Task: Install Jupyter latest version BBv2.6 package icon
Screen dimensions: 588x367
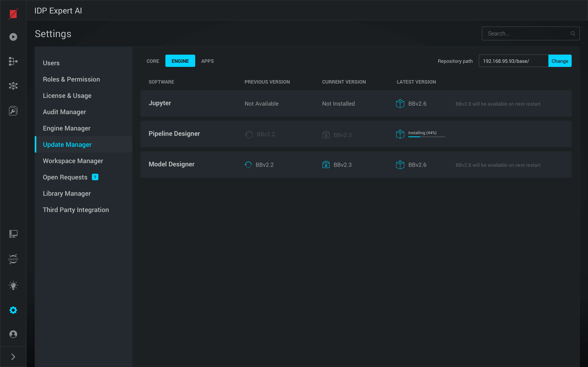Action: (400, 104)
